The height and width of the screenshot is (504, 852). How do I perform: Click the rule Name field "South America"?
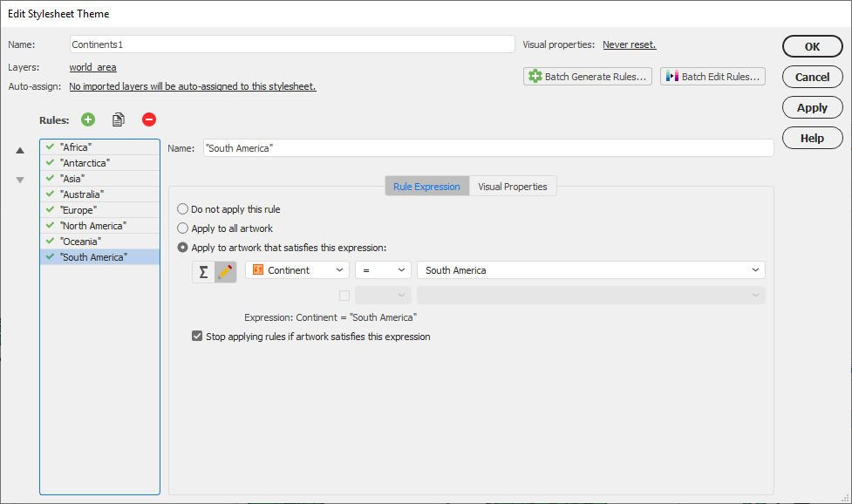(x=488, y=147)
